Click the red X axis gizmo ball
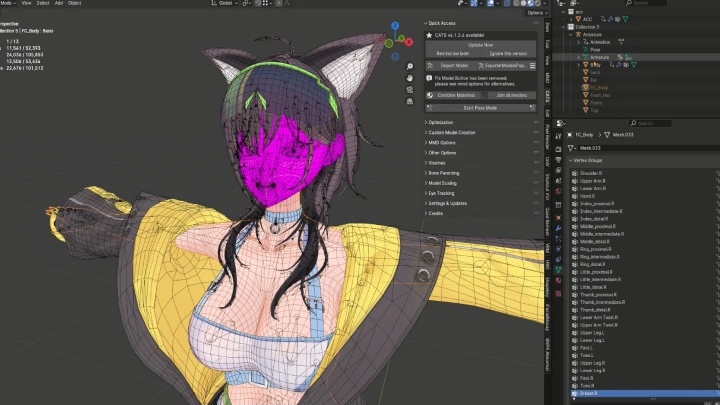The image size is (720, 405). point(409,42)
